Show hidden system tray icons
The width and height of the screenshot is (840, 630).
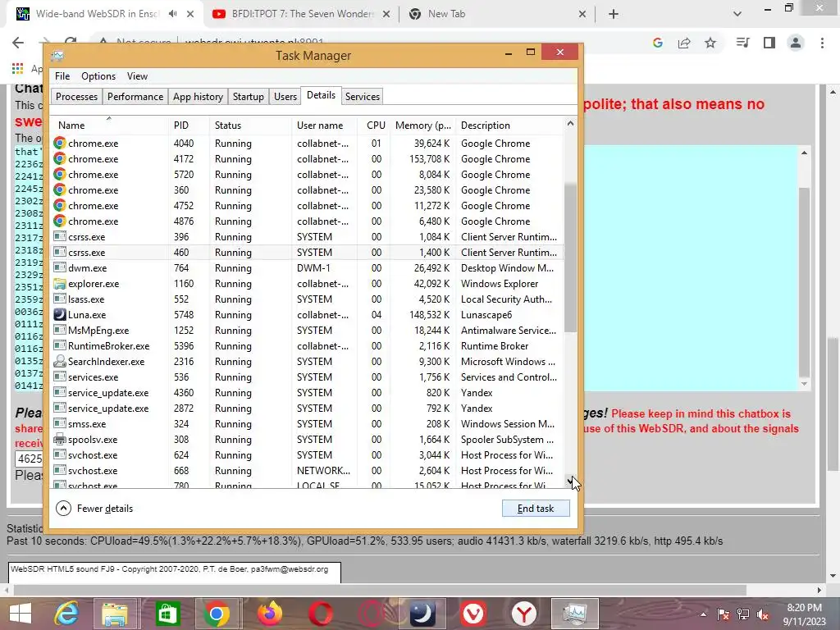click(703, 614)
